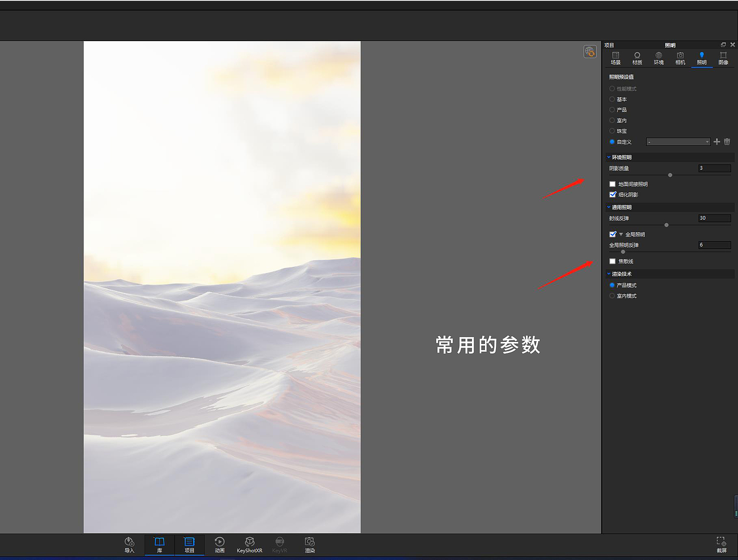Click the 射线反弹 label
This screenshot has height=560, width=738.
(x=619, y=219)
